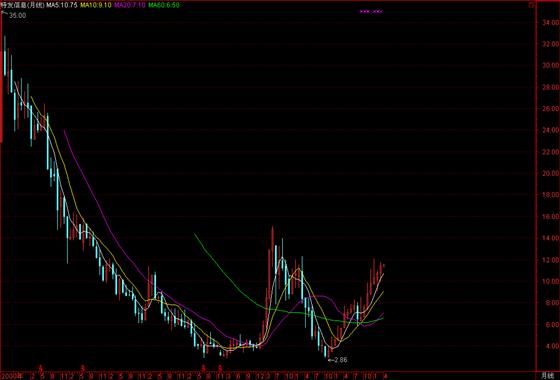Click the 2000 year label on time axis
This screenshot has width=560, height=380.
(x=12, y=376)
